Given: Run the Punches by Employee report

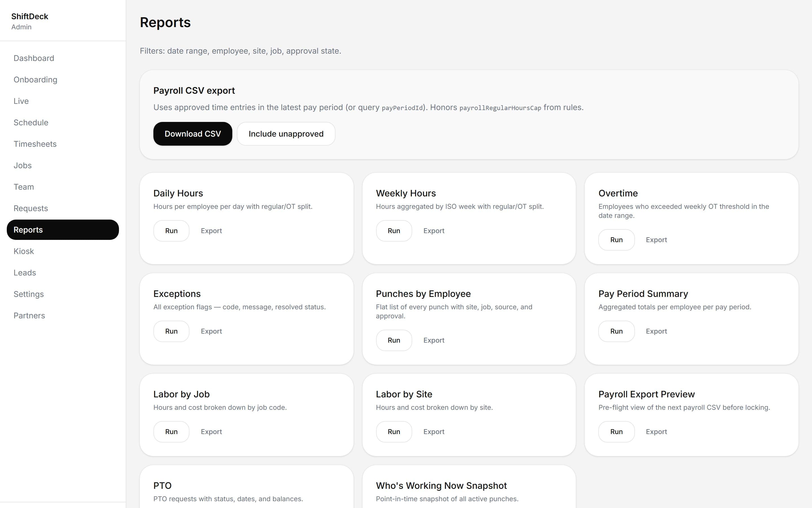Looking at the screenshot, I should pyautogui.click(x=394, y=340).
